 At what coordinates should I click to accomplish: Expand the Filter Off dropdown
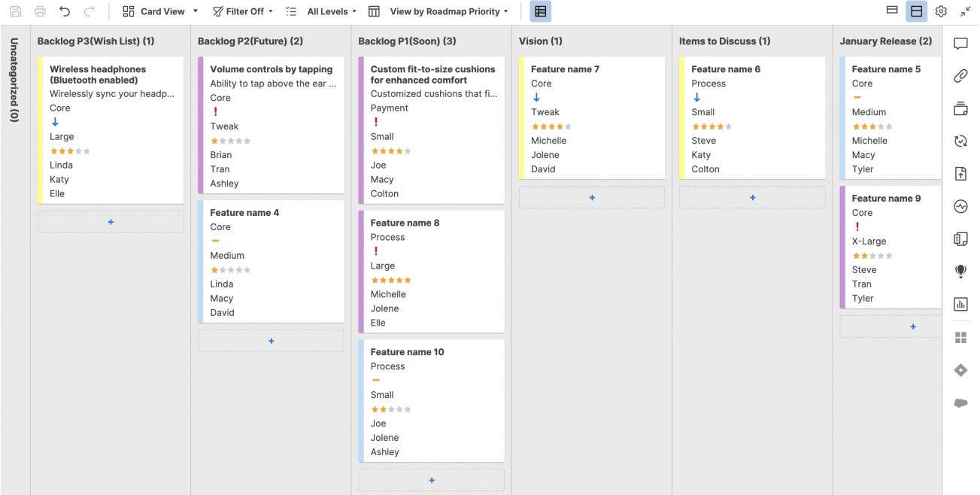click(243, 11)
